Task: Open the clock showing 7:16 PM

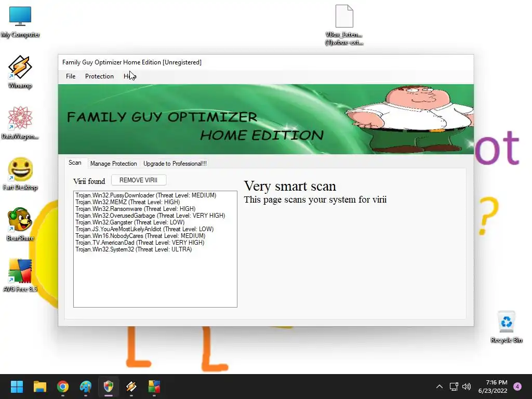Action: pyautogui.click(x=493, y=387)
